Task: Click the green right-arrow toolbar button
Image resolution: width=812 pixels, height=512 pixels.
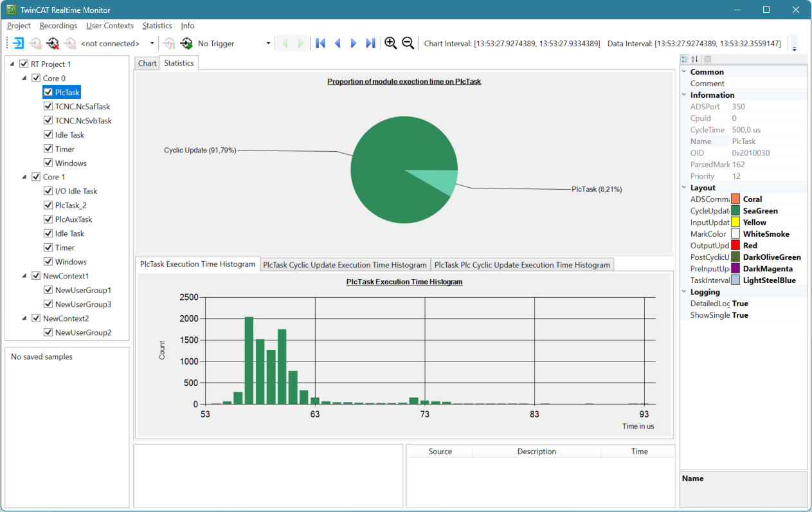Action: coord(300,43)
